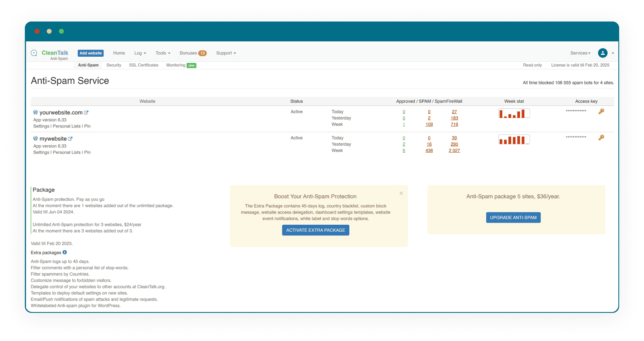Click Pin for yourwebsite.com

(87, 126)
